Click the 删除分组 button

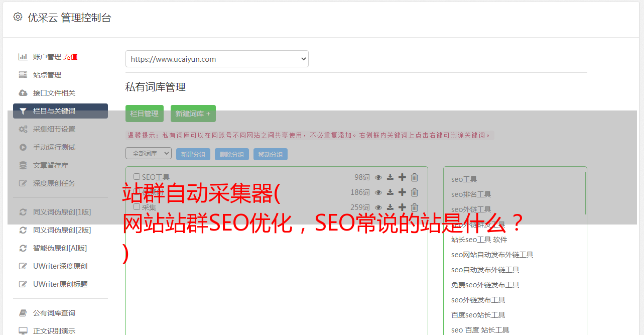[232, 154]
